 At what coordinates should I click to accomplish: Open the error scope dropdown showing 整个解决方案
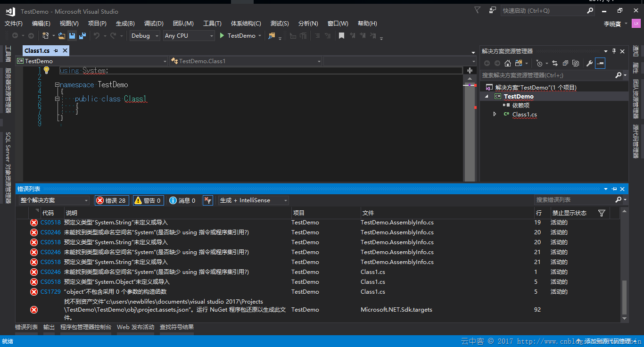tap(54, 200)
